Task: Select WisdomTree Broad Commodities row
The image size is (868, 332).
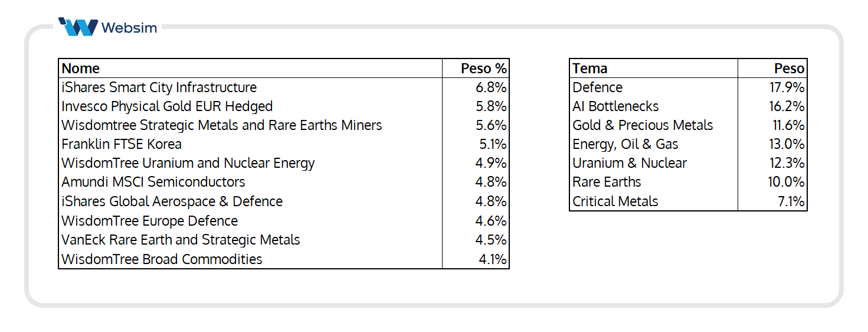Action: 283,259
